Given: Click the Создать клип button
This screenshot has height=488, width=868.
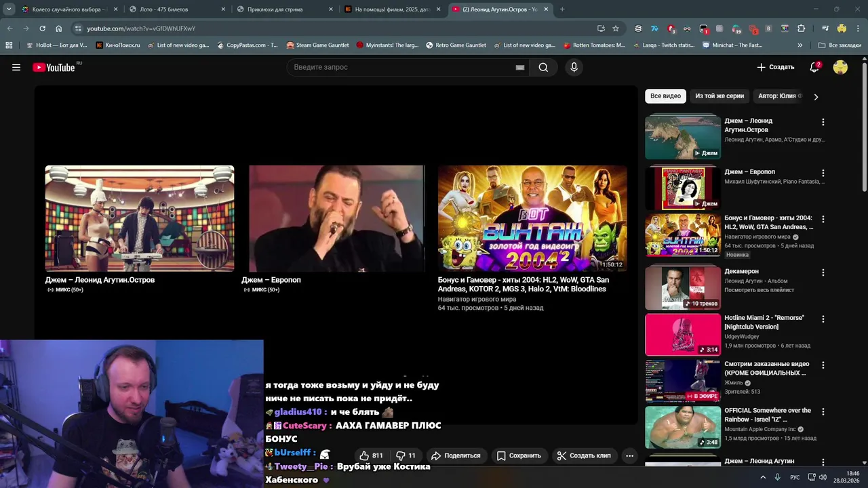Looking at the screenshot, I should coord(584,455).
